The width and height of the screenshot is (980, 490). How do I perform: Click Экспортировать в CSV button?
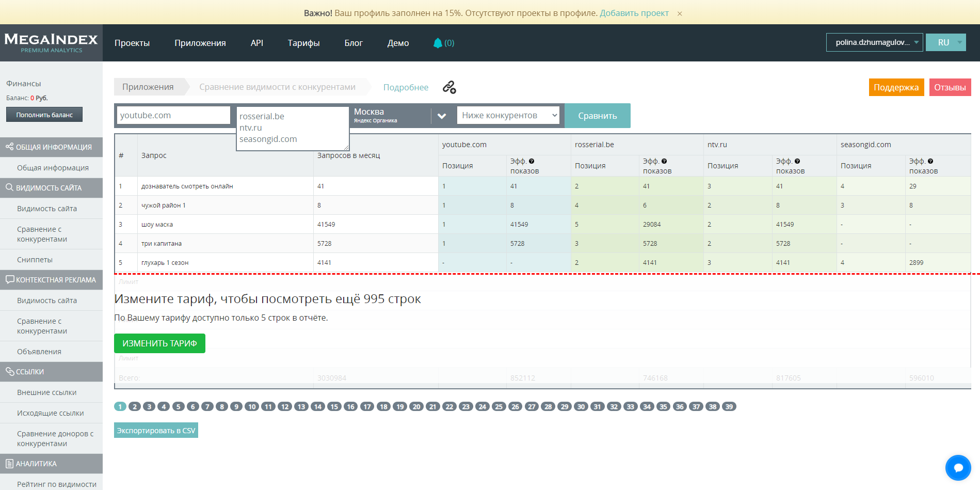[x=156, y=430]
